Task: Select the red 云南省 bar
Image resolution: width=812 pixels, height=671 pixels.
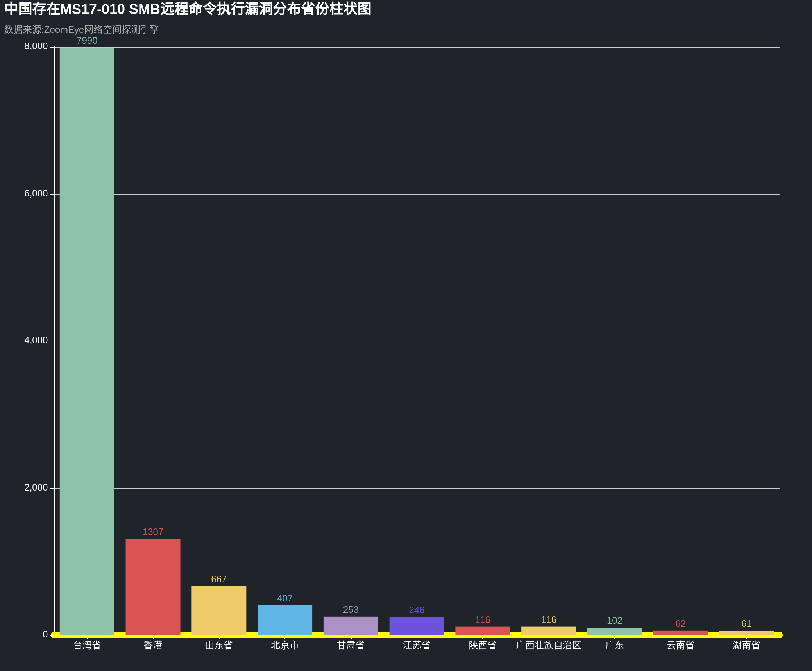Action: [680, 633]
